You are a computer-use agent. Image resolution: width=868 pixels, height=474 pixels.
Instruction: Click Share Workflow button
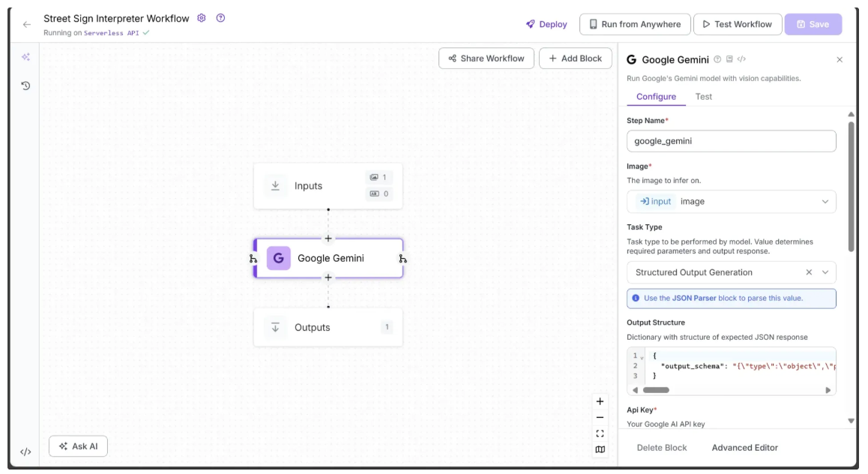coord(486,58)
